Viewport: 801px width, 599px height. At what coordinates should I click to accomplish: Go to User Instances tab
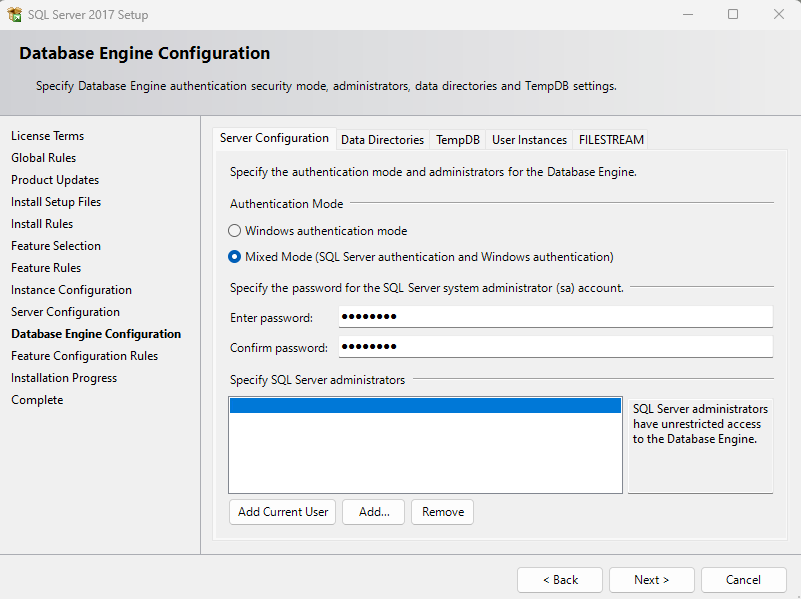529,140
